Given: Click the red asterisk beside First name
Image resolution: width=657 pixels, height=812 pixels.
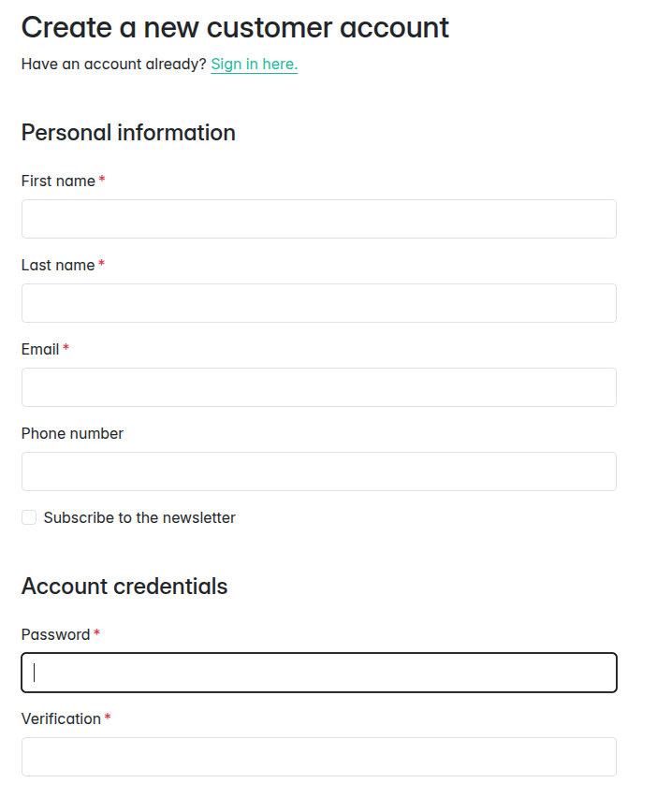Looking at the screenshot, I should coord(102,180).
